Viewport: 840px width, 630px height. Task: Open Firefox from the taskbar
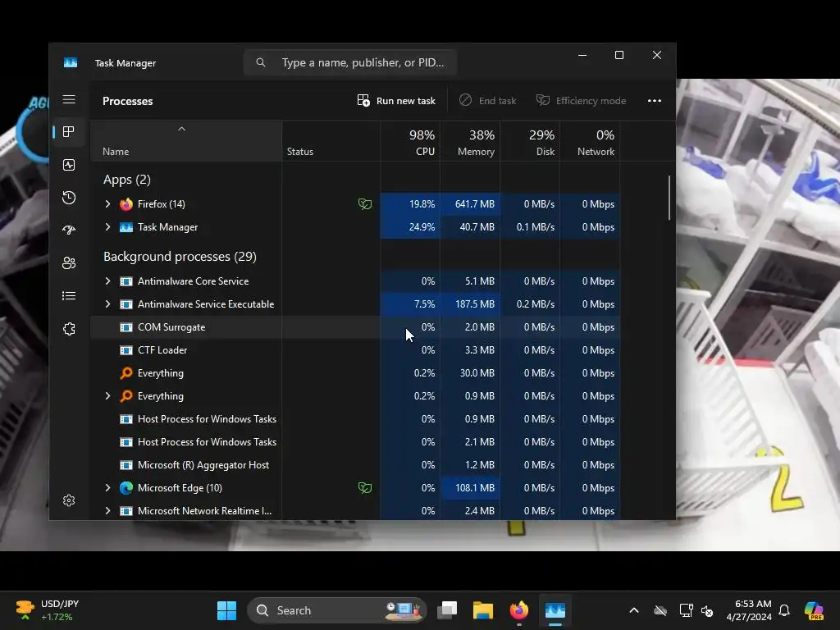point(518,610)
